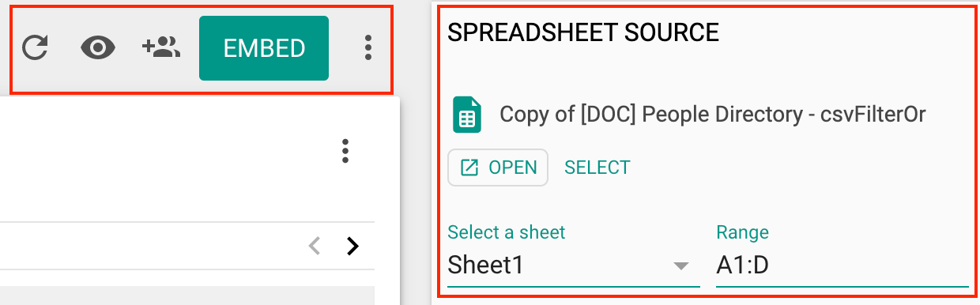Open the add collaborators icon
This screenshot has width=980, height=305.
point(161,48)
